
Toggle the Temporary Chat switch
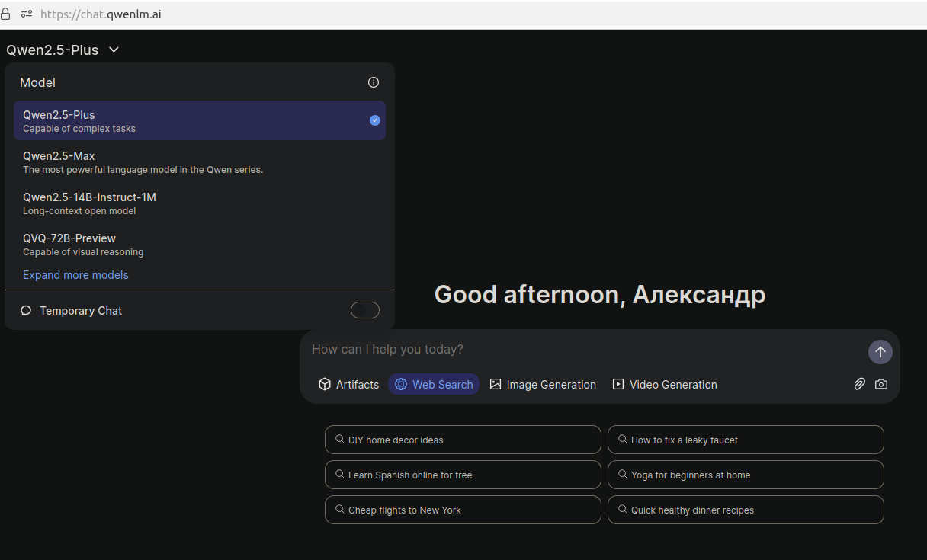coord(364,310)
